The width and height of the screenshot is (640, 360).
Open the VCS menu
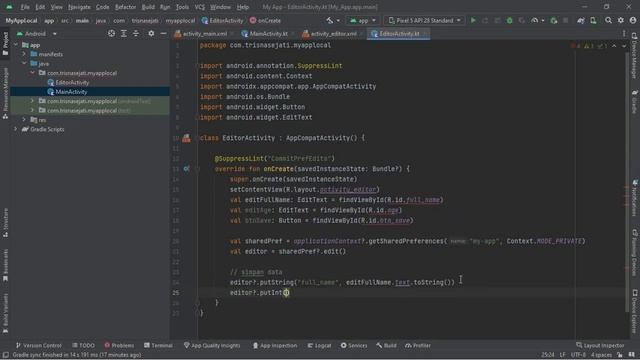[x=200, y=7]
